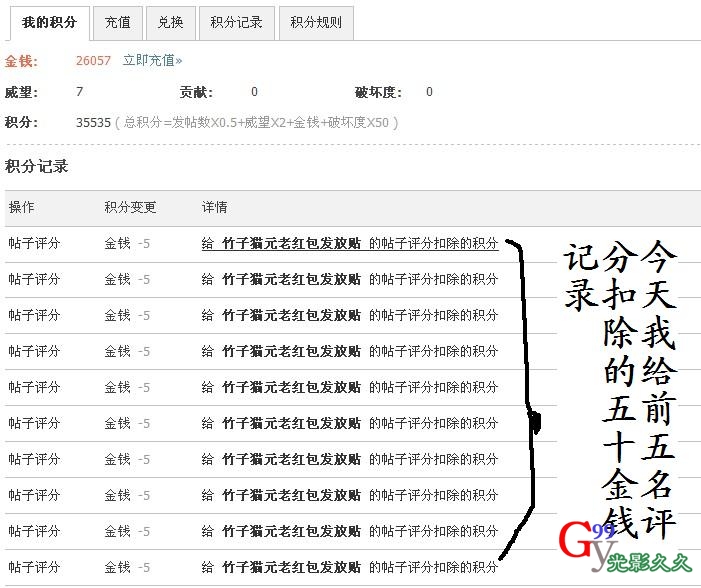Select the 兑换 tab

point(170,22)
